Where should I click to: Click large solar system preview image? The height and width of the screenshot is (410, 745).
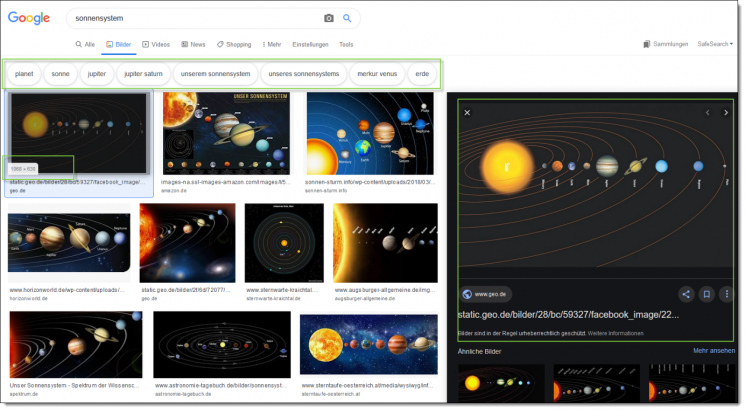pyautogui.click(x=595, y=183)
